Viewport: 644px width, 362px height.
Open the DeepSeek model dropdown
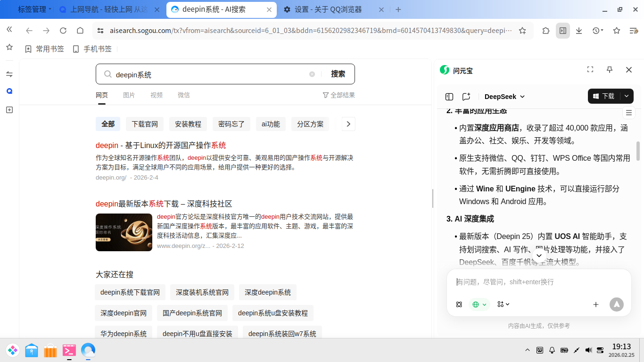(x=505, y=97)
